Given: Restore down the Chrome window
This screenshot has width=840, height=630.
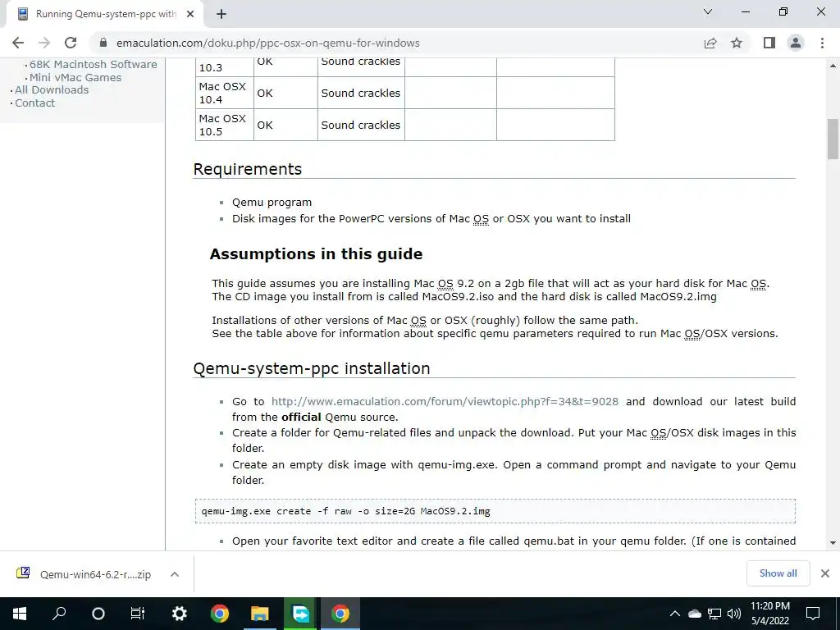Looking at the screenshot, I should [783, 11].
